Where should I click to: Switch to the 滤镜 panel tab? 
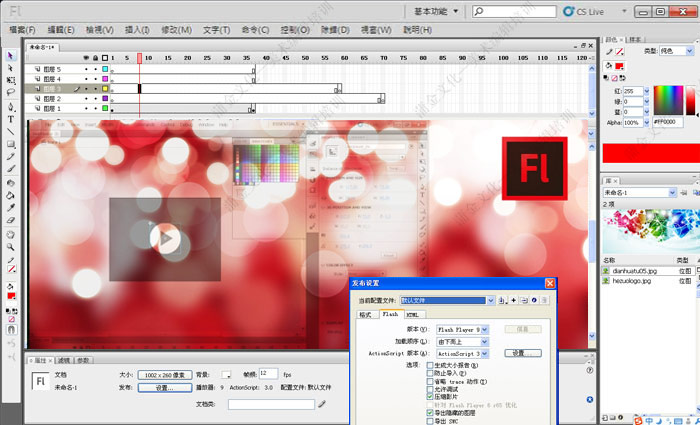[64, 360]
